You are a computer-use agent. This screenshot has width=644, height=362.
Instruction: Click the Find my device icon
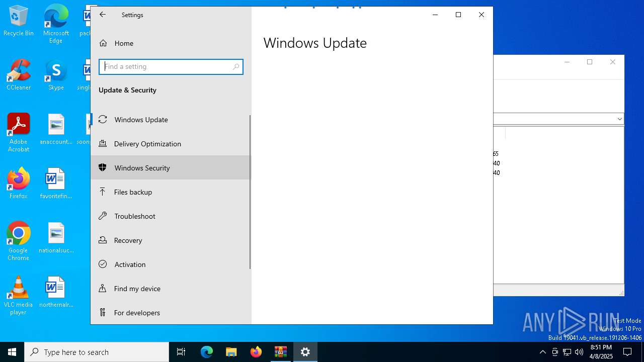103,288
